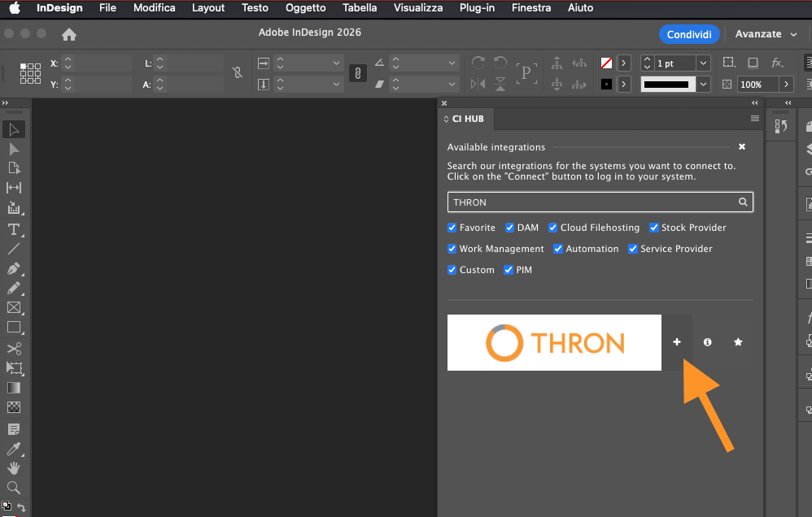This screenshot has width=812, height=517.
Task: Uncheck the DAM filter
Action: point(509,228)
